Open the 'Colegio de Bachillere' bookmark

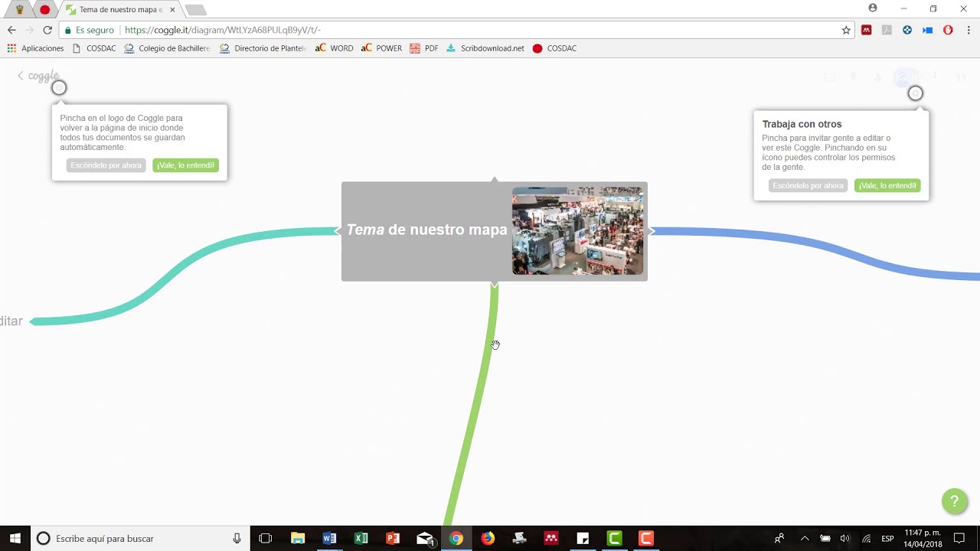tap(167, 48)
